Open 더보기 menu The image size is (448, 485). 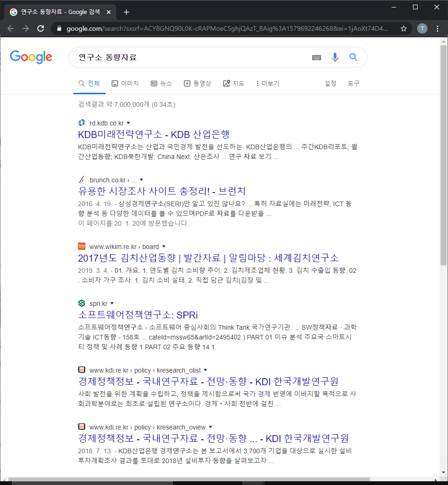(267, 83)
